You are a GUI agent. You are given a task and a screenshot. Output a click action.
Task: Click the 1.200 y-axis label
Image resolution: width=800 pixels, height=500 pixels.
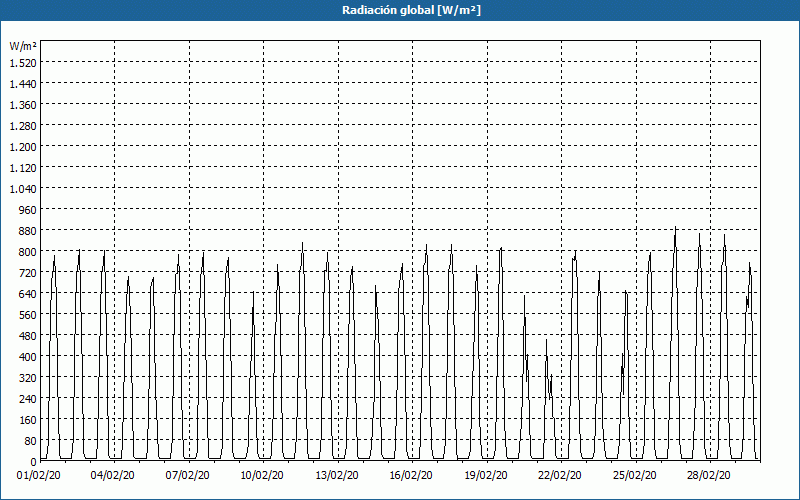[x=23, y=147]
